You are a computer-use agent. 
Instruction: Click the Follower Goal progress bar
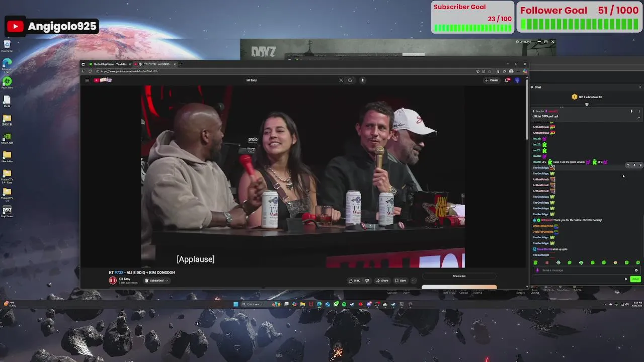coord(580,24)
